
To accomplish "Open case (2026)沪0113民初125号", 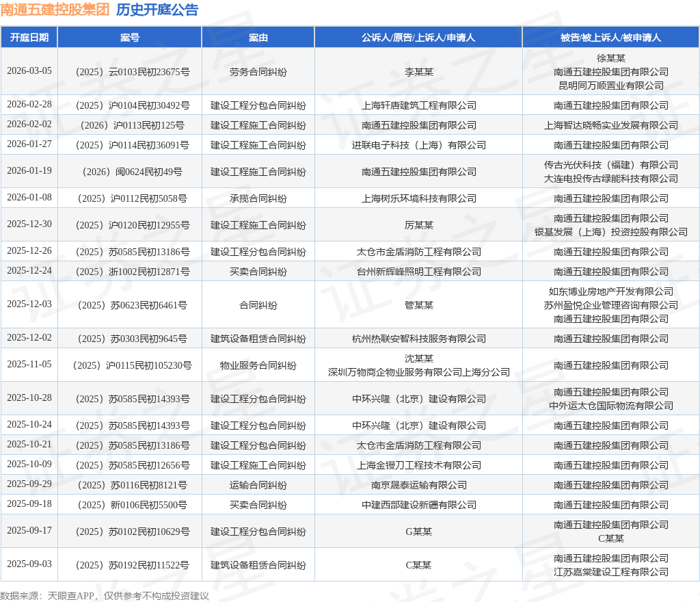I will (130, 125).
